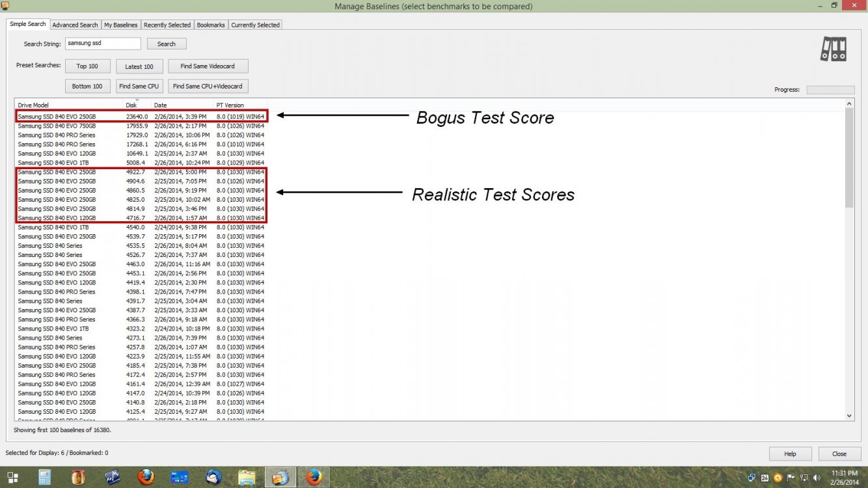The image size is (868, 488).
Task: Select the 840 PRO row scoring 17929.0
Action: 141,135
